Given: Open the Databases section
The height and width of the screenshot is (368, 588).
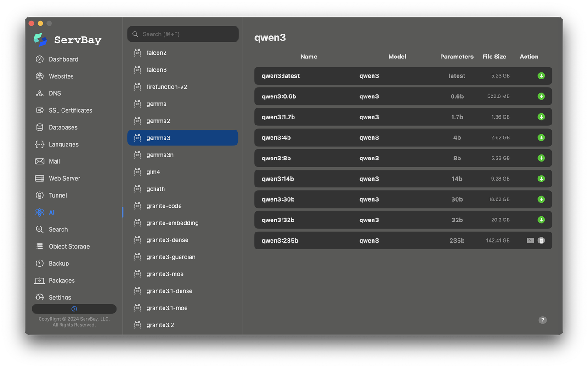Looking at the screenshot, I should pyautogui.click(x=63, y=127).
